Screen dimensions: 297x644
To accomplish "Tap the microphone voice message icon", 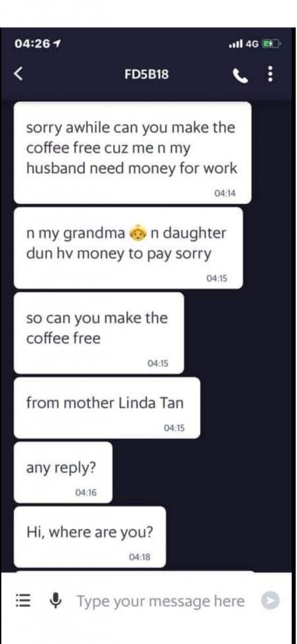I will point(55,601).
